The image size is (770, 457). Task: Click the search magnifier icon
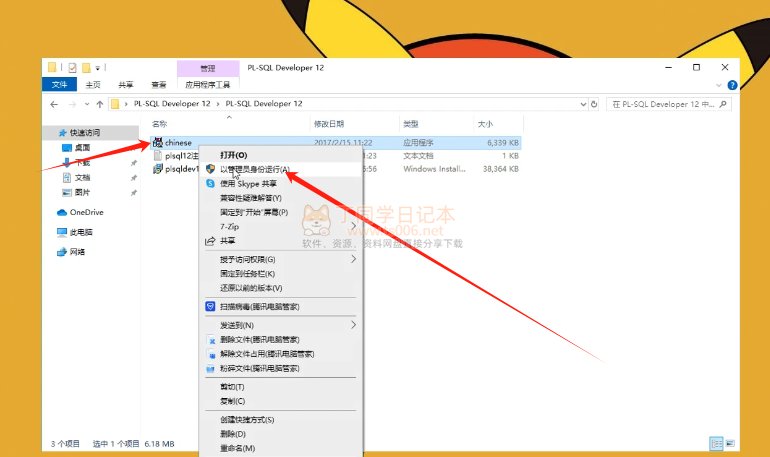[x=723, y=104]
